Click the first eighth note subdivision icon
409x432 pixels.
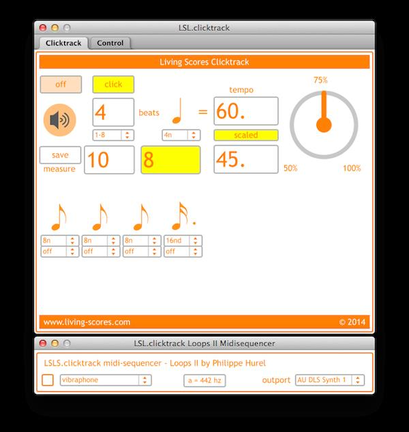coord(59,217)
